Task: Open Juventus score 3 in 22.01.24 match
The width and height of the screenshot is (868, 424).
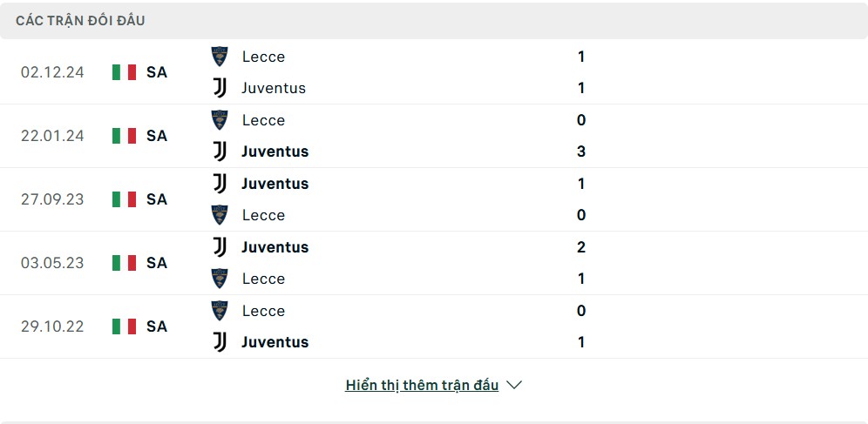Action: click(581, 151)
